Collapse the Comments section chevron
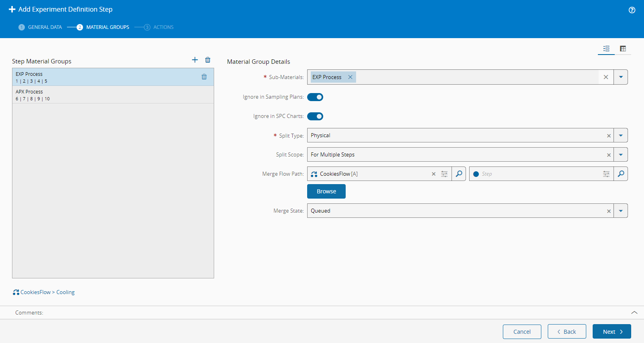The height and width of the screenshot is (343, 644). coord(634,313)
